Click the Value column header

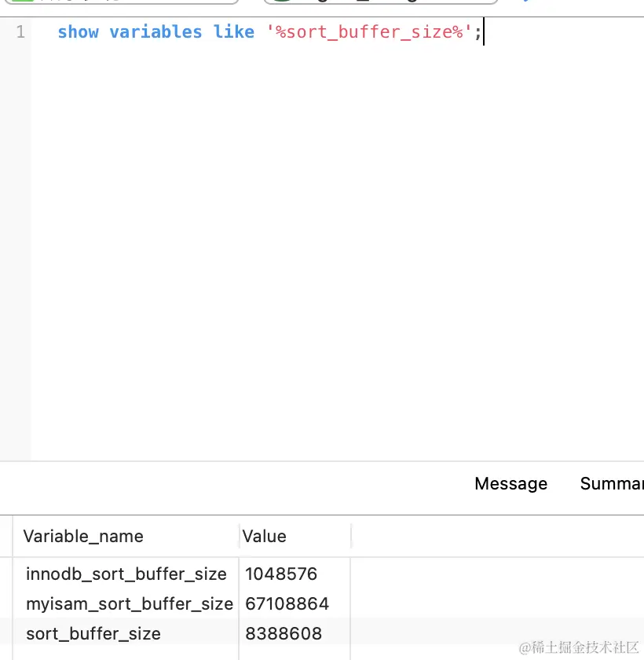coord(265,537)
